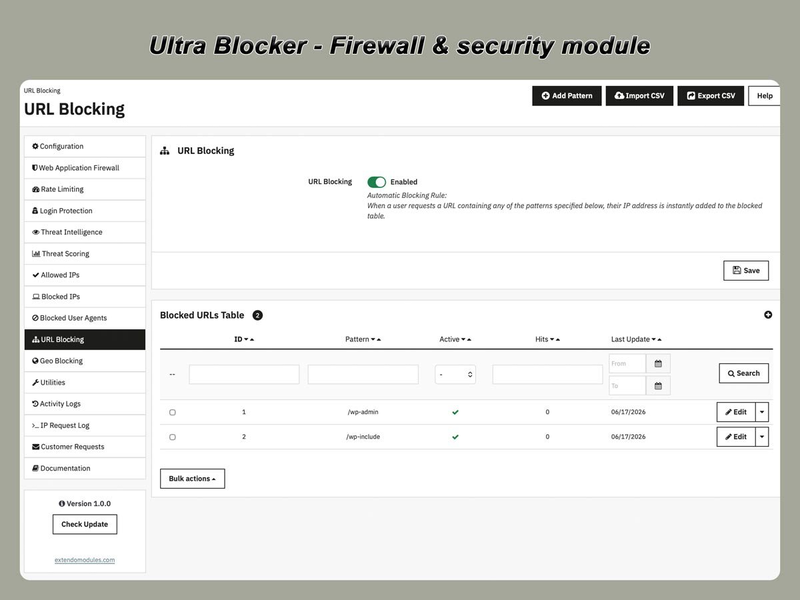Click the /wp-include pattern text

coord(363,437)
